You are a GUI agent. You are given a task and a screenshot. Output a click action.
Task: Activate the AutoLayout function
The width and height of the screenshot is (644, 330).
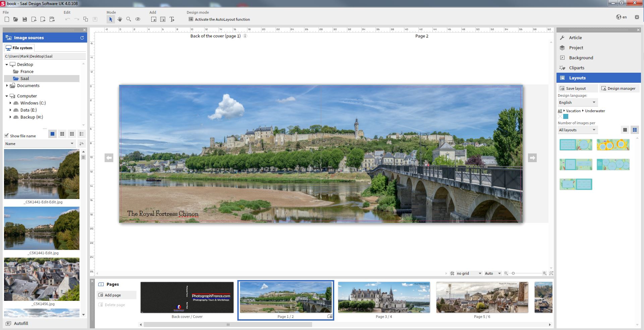click(x=219, y=19)
